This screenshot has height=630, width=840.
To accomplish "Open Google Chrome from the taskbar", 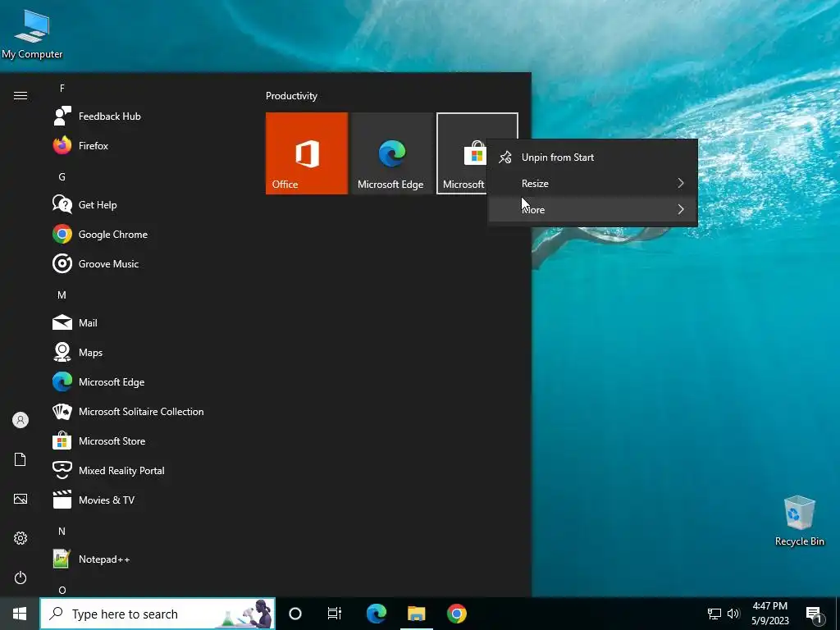I will [x=456, y=614].
